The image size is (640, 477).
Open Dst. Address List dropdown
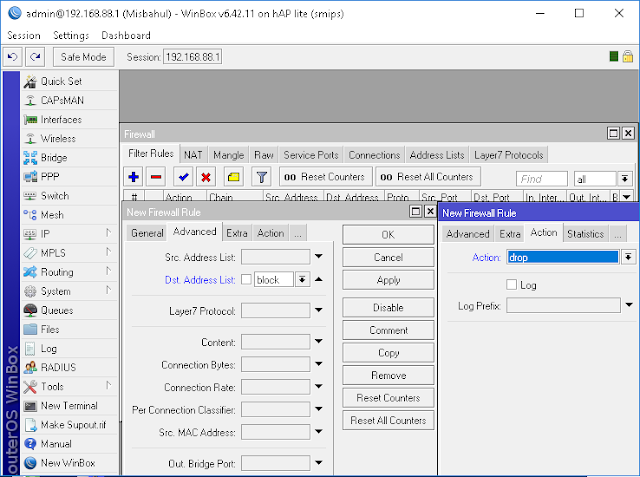302,280
